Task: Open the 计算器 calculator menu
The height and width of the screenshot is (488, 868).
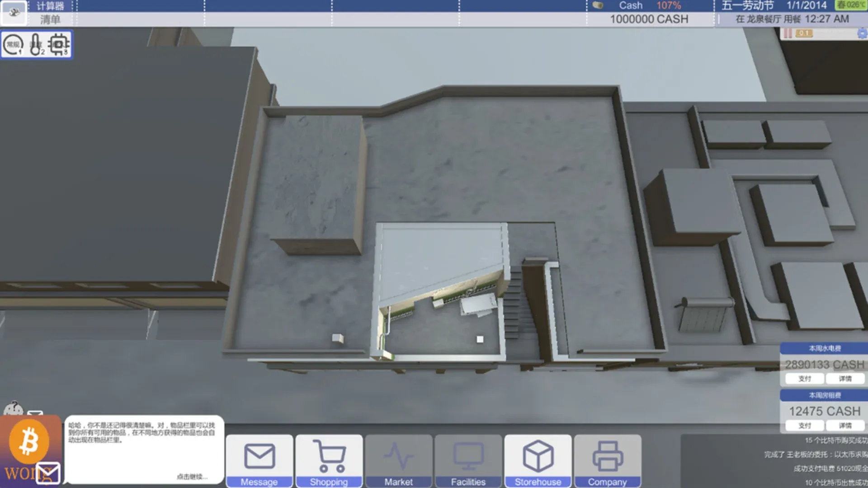Action: [50, 5]
